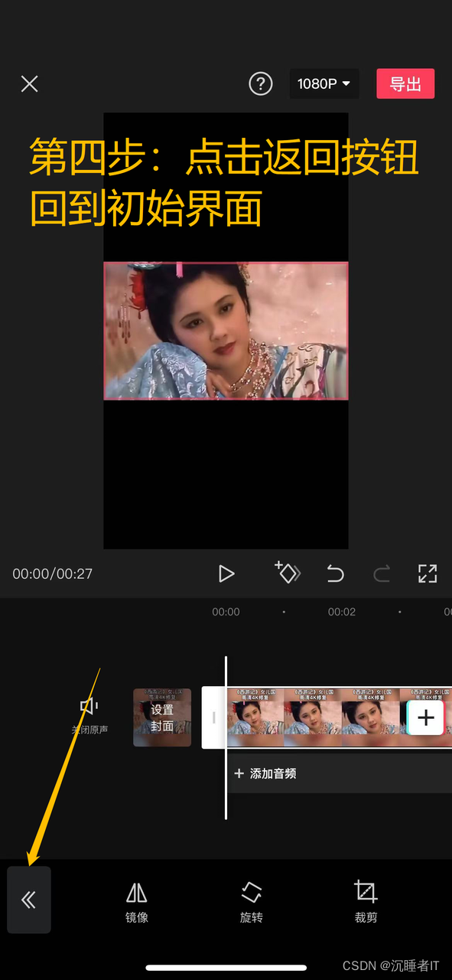
Task: Close the editor with X icon
Action: pos(29,83)
